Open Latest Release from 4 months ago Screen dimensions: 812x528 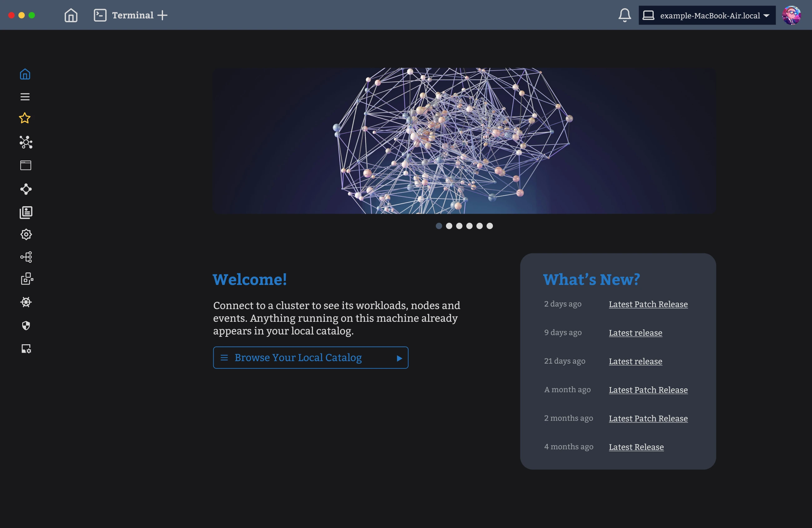636,447
